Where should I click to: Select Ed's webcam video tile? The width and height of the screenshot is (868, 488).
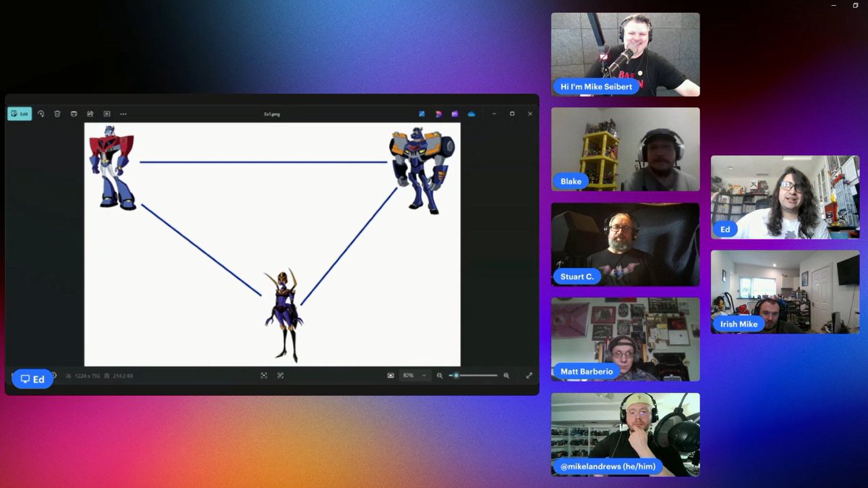(x=785, y=197)
